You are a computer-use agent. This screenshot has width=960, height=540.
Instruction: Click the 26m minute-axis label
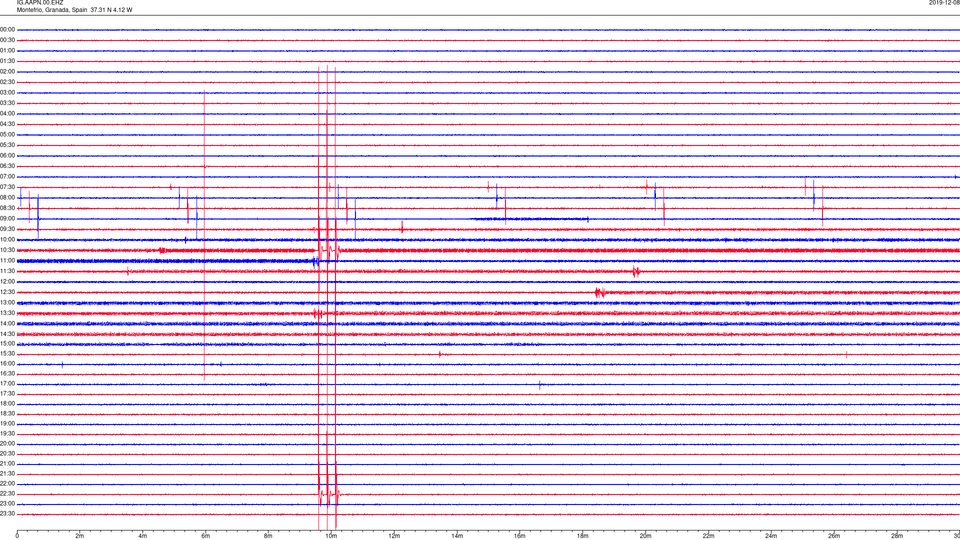(x=834, y=536)
